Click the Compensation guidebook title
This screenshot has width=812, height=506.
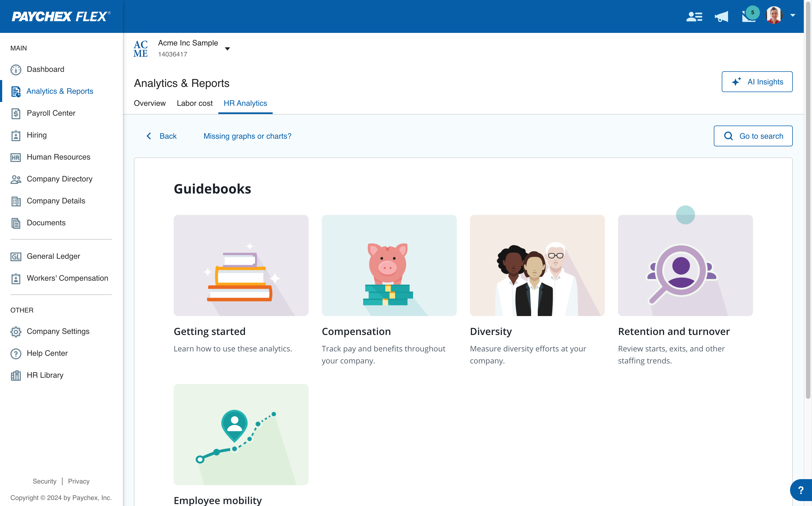356,331
